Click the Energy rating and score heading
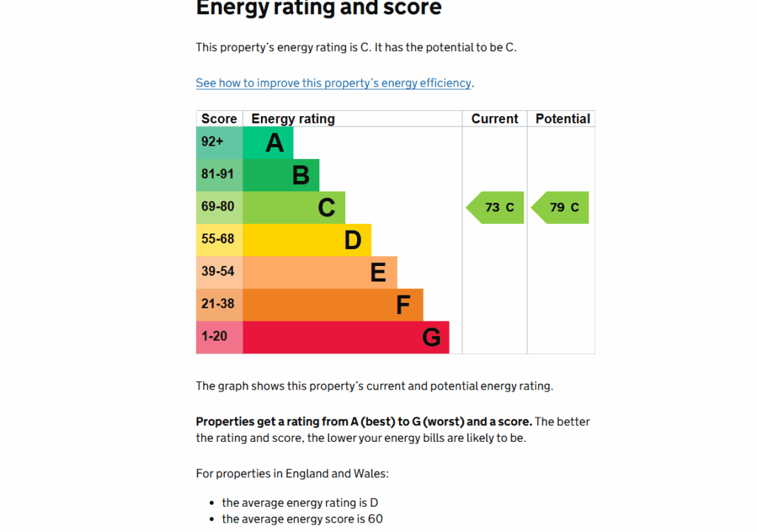The width and height of the screenshot is (757, 532). [x=319, y=9]
